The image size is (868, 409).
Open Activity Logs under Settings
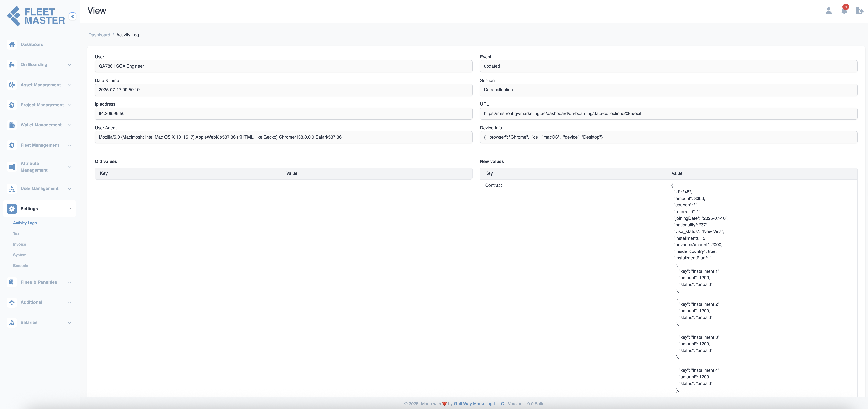(x=25, y=223)
